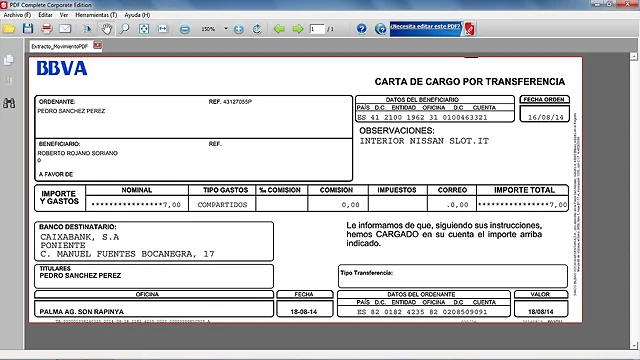640x360 pixels.
Task: Open zoom level dropdown arrow
Action: pos(226,29)
